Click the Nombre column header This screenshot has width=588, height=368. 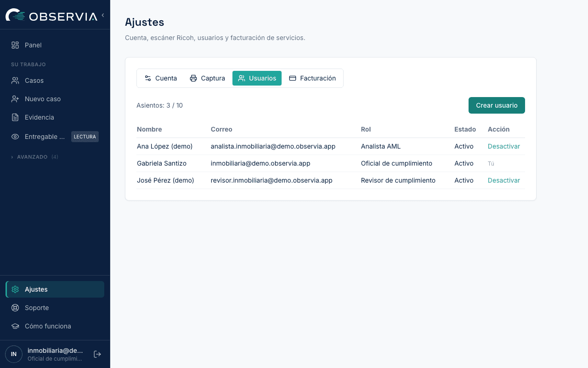149,129
